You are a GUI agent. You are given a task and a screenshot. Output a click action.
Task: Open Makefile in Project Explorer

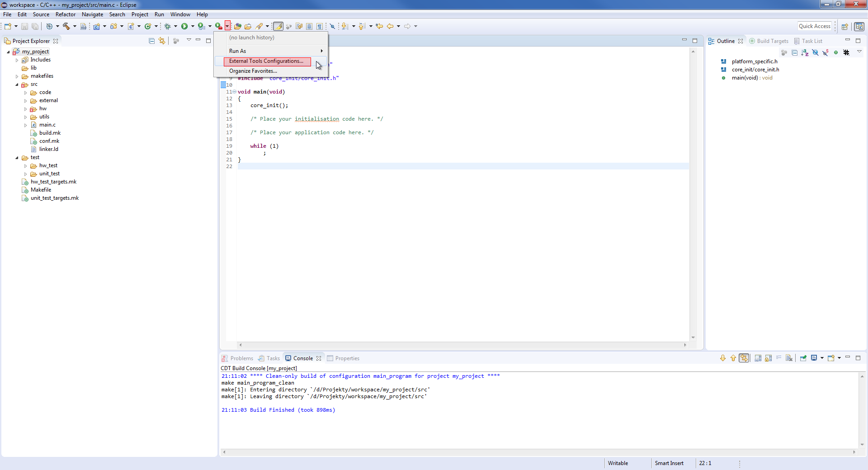(41, 190)
